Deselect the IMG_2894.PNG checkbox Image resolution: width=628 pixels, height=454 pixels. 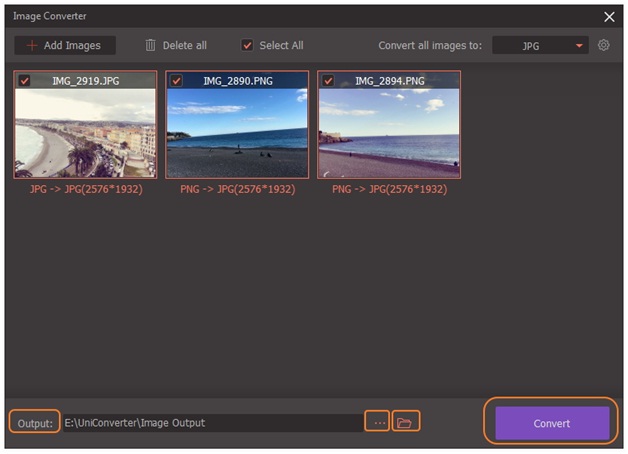[327, 80]
